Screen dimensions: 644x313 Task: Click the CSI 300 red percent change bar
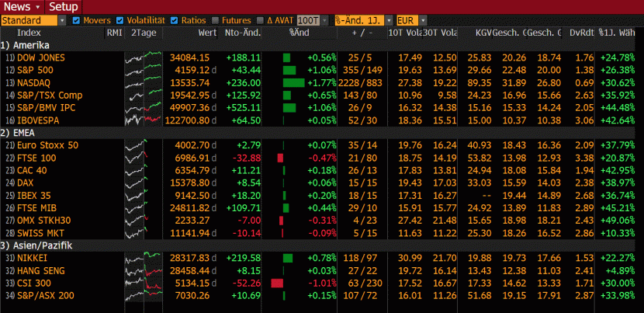coord(277,283)
